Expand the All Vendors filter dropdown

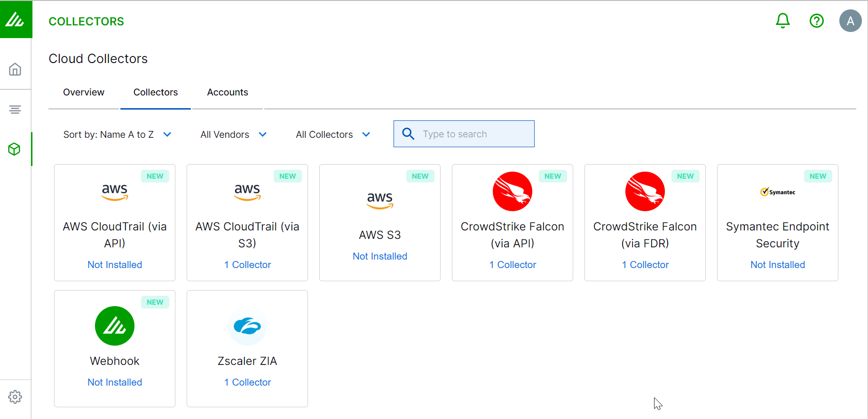click(x=234, y=134)
